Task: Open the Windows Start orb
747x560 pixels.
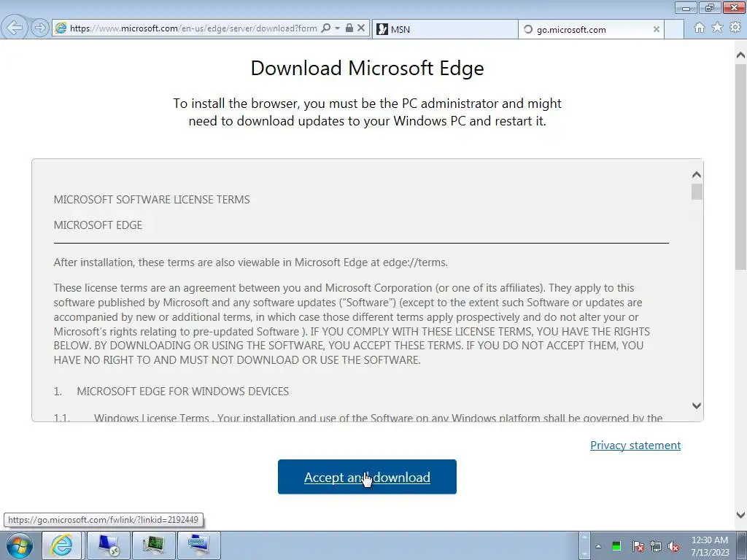Action: click(20, 545)
